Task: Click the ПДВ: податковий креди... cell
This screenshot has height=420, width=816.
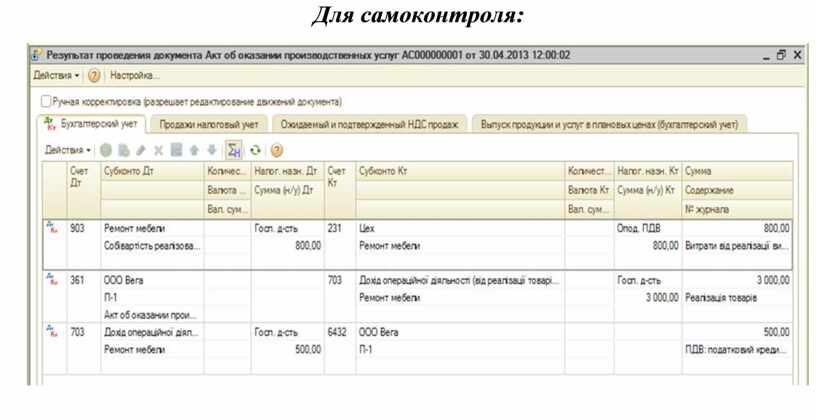Action: pyautogui.click(x=737, y=350)
